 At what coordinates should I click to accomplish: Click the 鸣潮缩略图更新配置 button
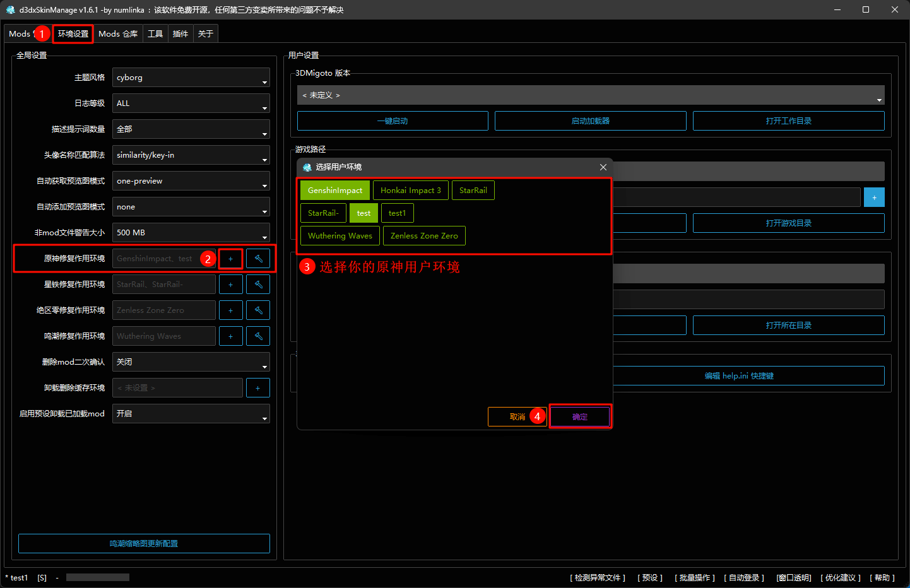[x=144, y=543]
